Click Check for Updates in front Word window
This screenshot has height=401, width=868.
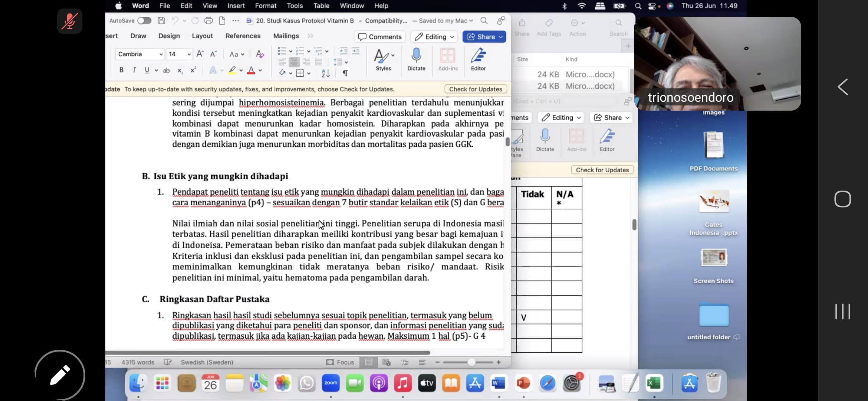click(476, 89)
